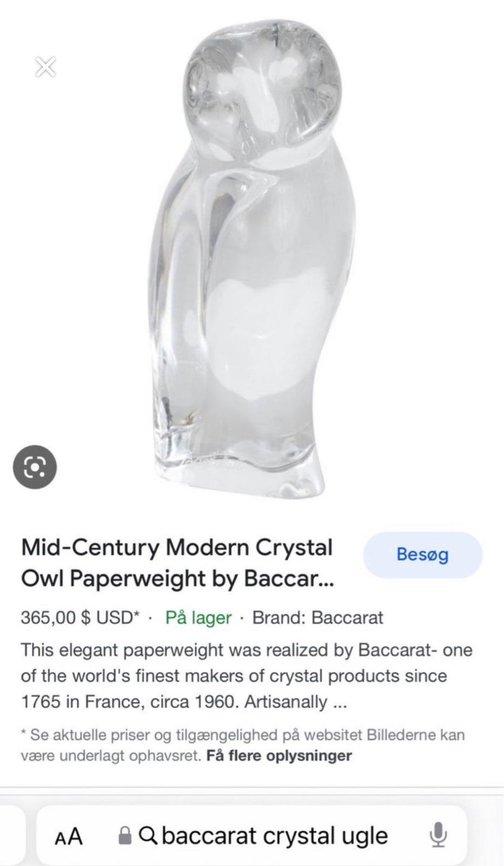The width and height of the screenshot is (504, 866).
Task: Activate the microphone voice search icon
Action: coord(437,836)
